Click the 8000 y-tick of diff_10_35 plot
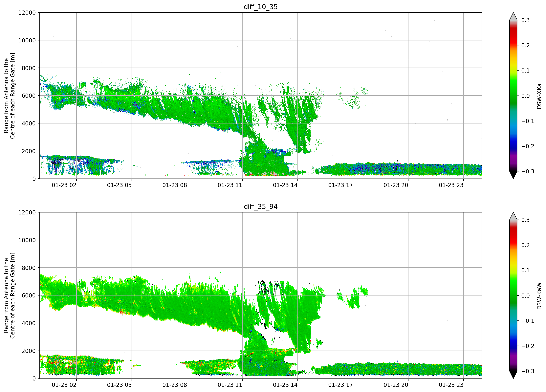Viewport: 546px width, 392px height. click(x=29, y=68)
